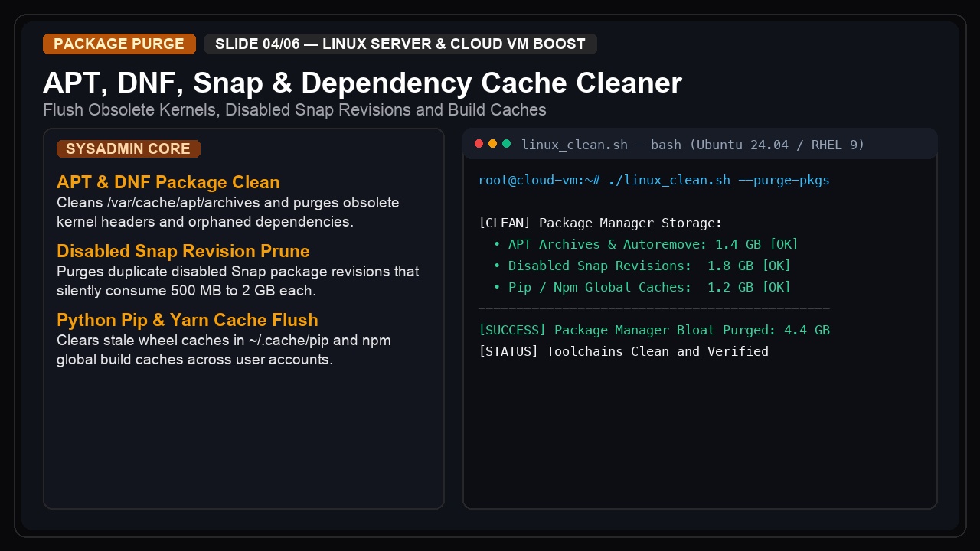
Task: Select the subtitle 'Flush Obsolete Kernels, Disabled Snap Revisions and Build Caches'
Action: click(x=295, y=110)
